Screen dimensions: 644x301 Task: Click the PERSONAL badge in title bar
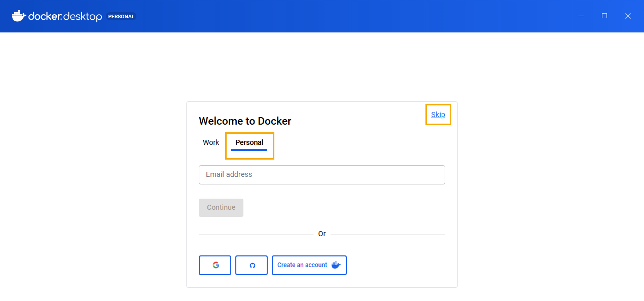click(x=122, y=16)
